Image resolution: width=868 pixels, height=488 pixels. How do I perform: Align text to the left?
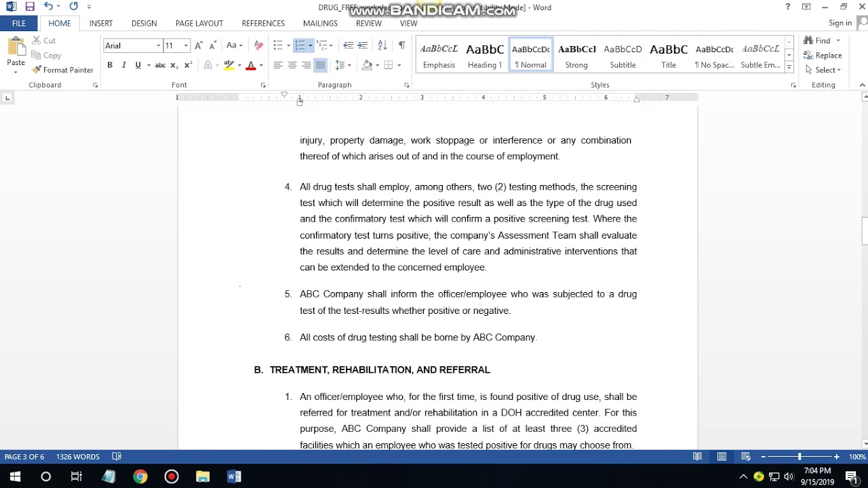click(x=278, y=65)
